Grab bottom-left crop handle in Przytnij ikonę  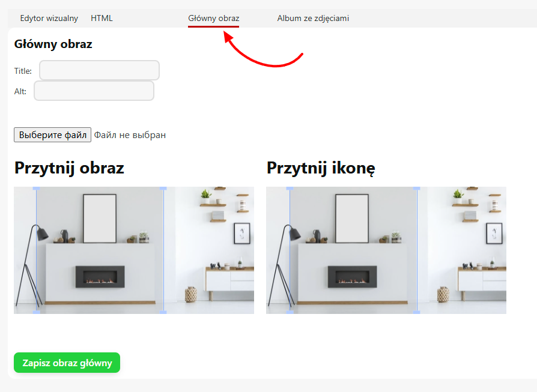[x=290, y=312]
